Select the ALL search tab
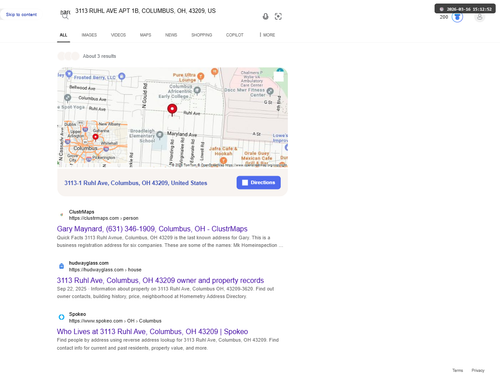 coord(63,35)
